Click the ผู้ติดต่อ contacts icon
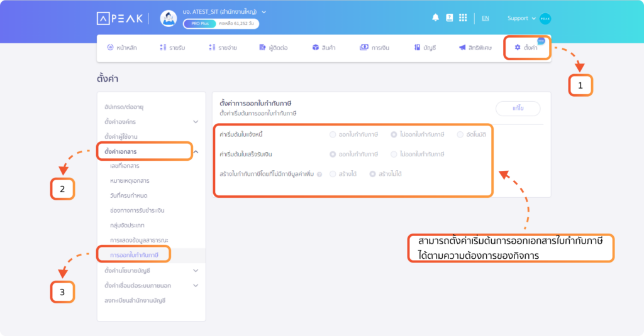 pos(262,48)
